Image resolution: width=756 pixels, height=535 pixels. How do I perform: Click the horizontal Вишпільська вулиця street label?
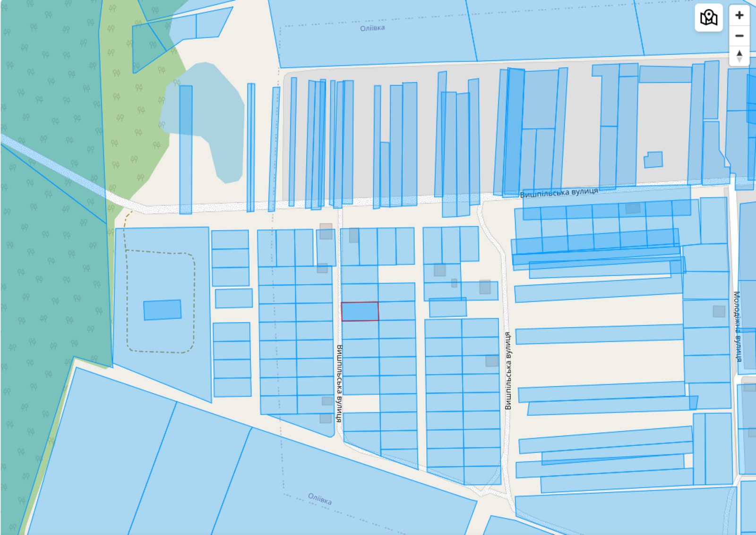[x=558, y=193]
